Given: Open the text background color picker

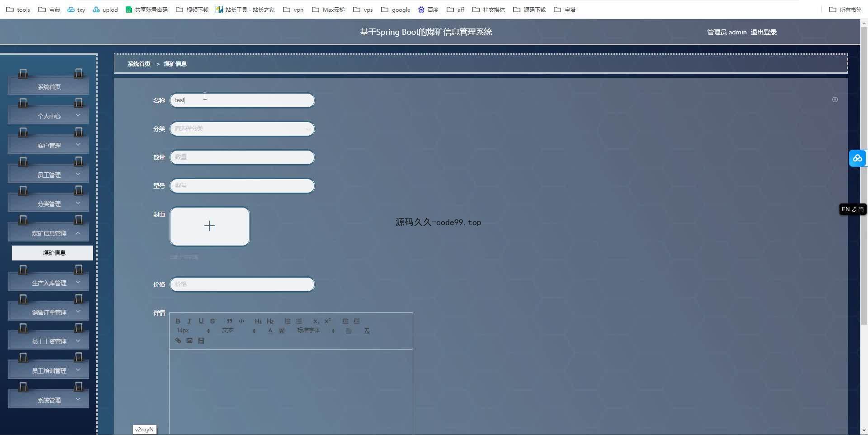Looking at the screenshot, I should click(282, 331).
